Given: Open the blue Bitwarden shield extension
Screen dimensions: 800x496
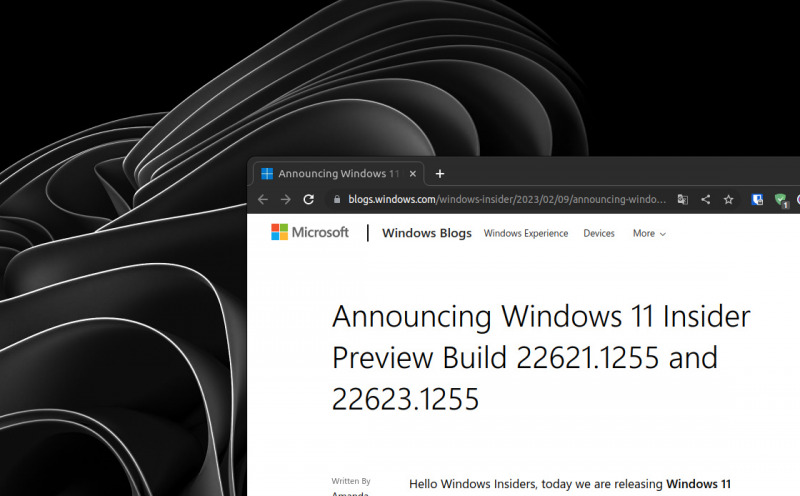Looking at the screenshot, I should pyautogui.click(x=757, y=200).
